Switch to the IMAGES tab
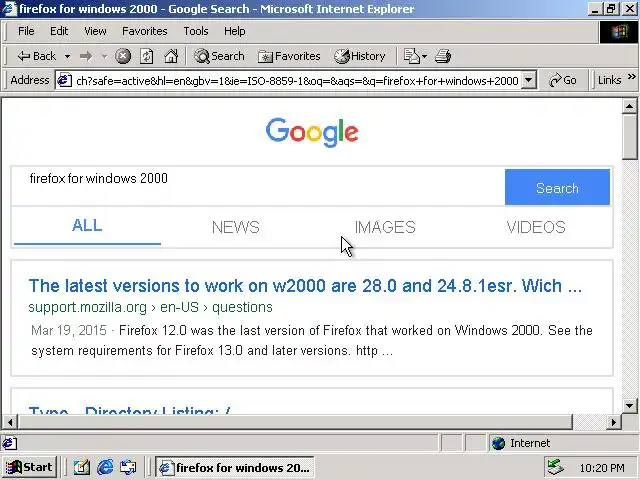 pos(385,227)
